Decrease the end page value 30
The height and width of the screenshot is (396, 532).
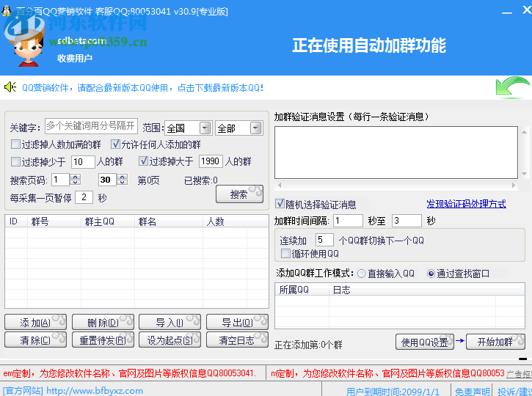[x=122, y=183]
